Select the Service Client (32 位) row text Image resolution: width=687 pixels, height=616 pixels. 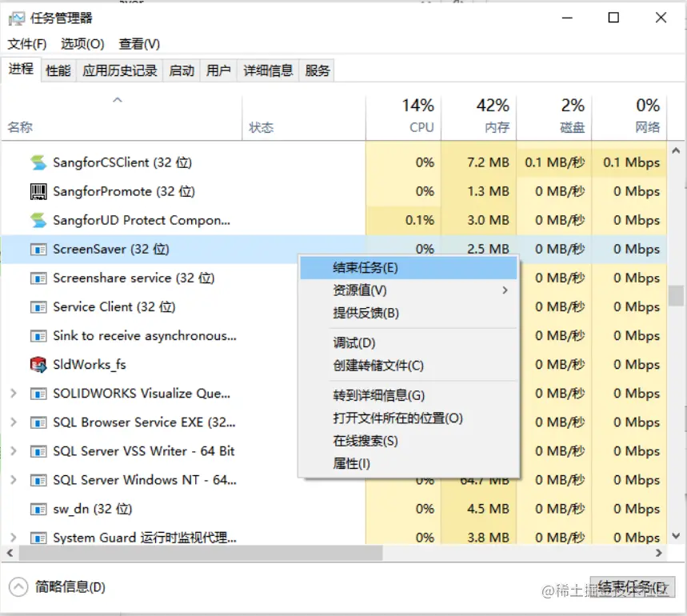point(114,306)
